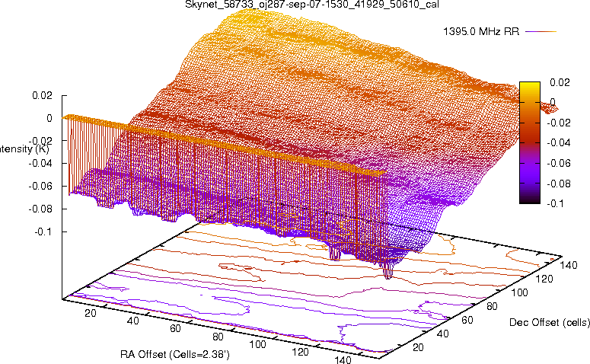Click the legend line sample beside 1395.0 MHz RR
The width and height of the screenshot is (590, 364).
[x=541, y=32]
